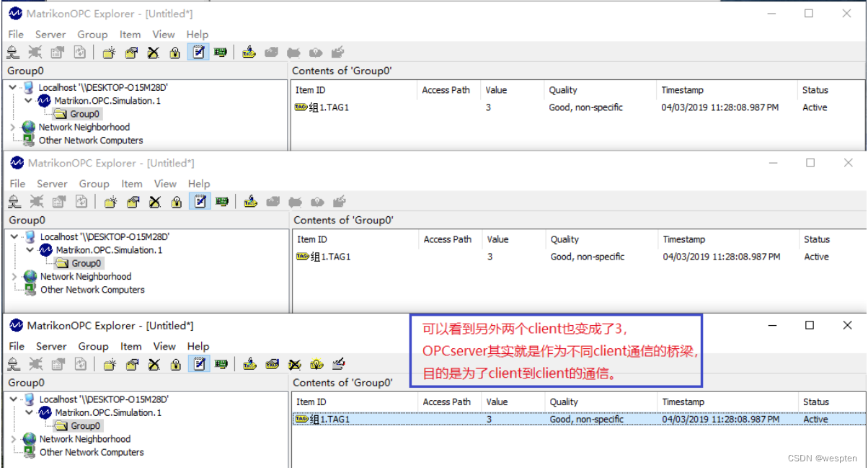Open the Group menu in middle window
The image size is (868, 470).
click(x=94, y=184)
